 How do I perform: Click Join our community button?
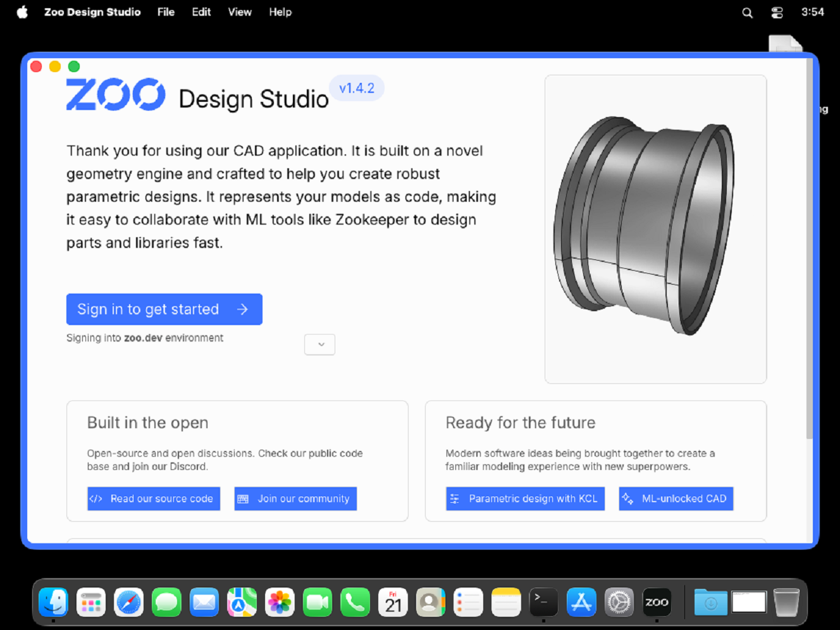tap(295, 498)
